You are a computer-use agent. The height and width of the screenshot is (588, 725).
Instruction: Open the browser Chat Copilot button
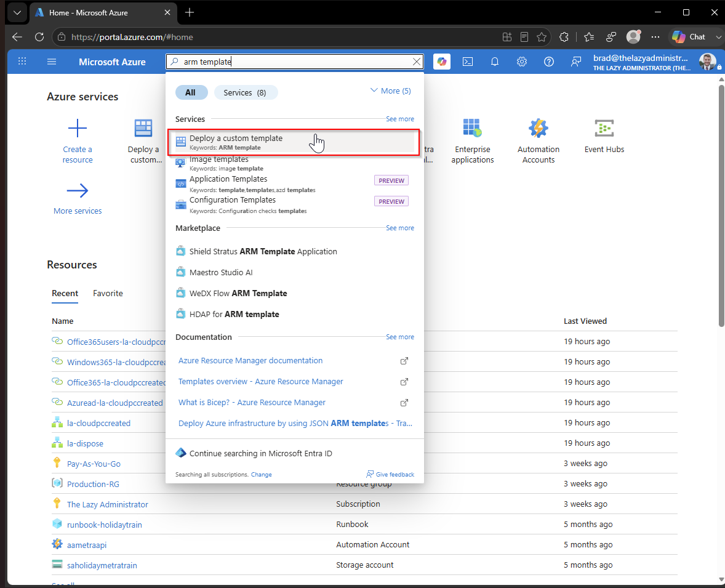click(689, 37)
